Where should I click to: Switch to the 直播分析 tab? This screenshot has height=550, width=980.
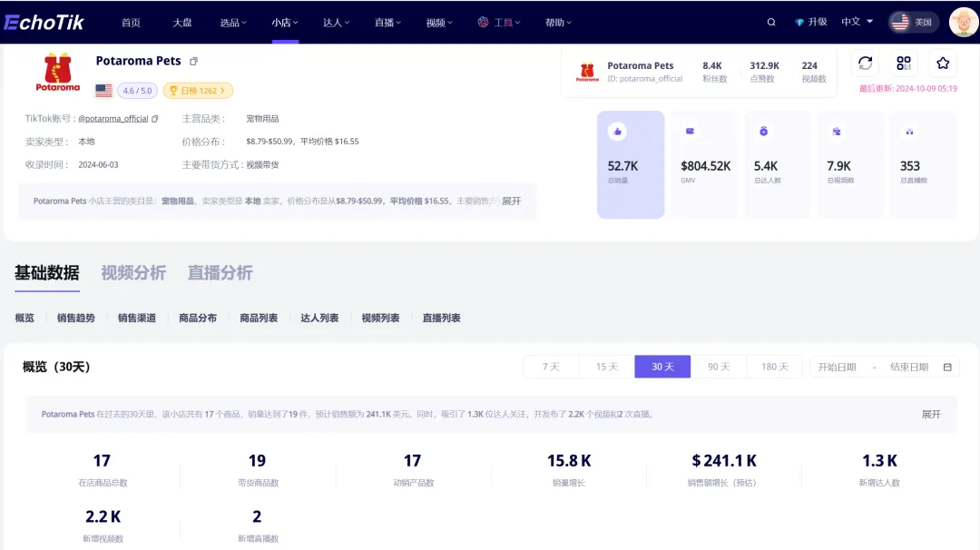pyautogui.click(x=220, y=273)
